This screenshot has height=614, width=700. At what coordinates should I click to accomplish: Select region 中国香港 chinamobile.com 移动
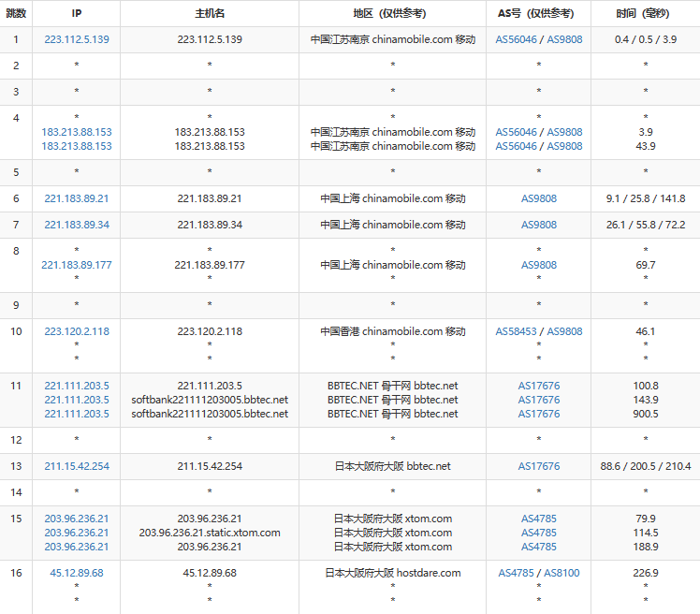pyautogui.click(x=393, y=331)
